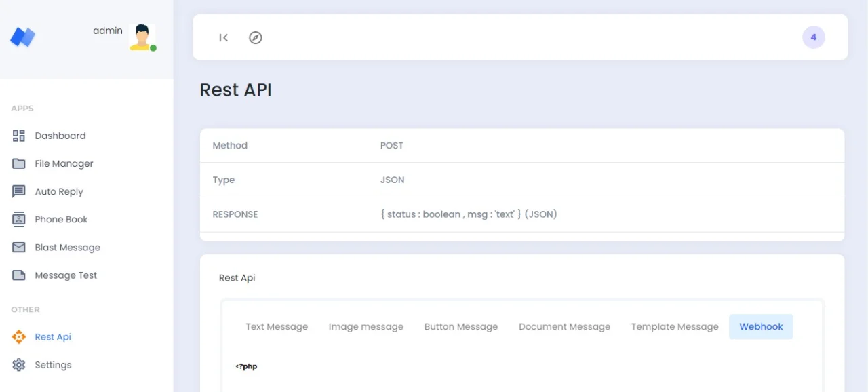Select the Document Message tab
This screenshot has height=392, width=868.
click(564, 326)
